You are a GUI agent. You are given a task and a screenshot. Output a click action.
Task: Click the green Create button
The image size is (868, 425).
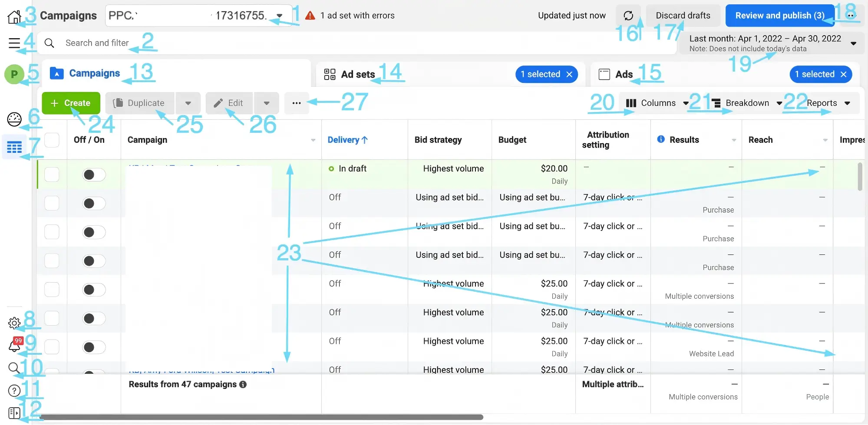[x=71, y=103]
